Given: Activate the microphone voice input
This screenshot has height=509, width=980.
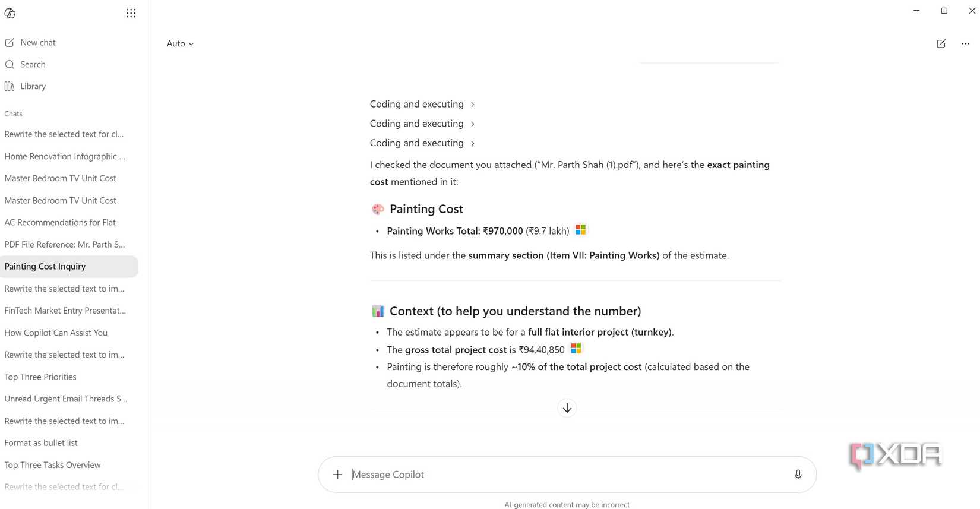Looking at the screenshot, I should [798, 475].
